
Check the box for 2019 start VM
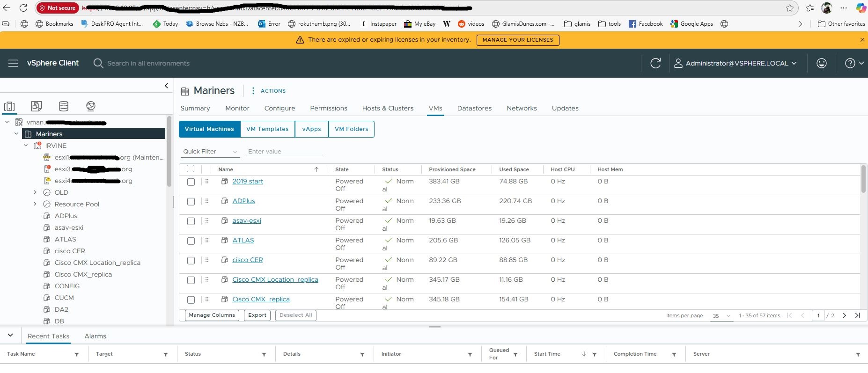(x=191, y=182)
